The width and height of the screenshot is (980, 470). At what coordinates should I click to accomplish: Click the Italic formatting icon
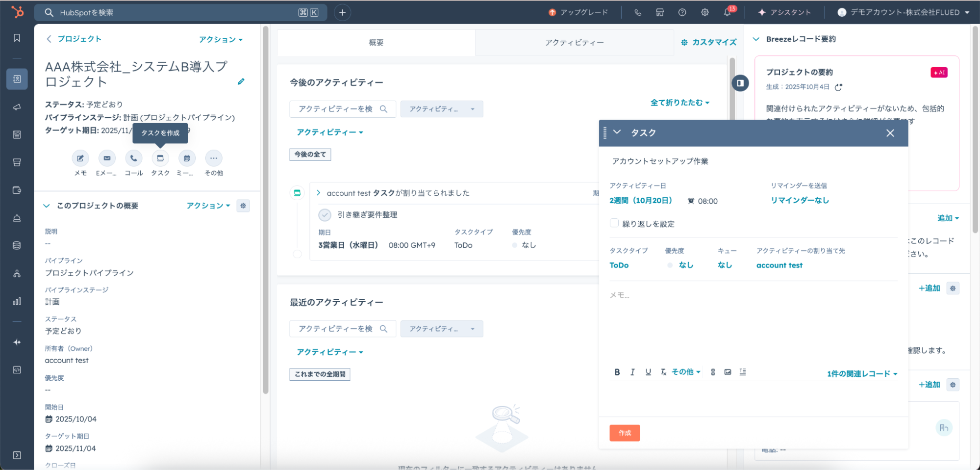[x=632, y=372]
